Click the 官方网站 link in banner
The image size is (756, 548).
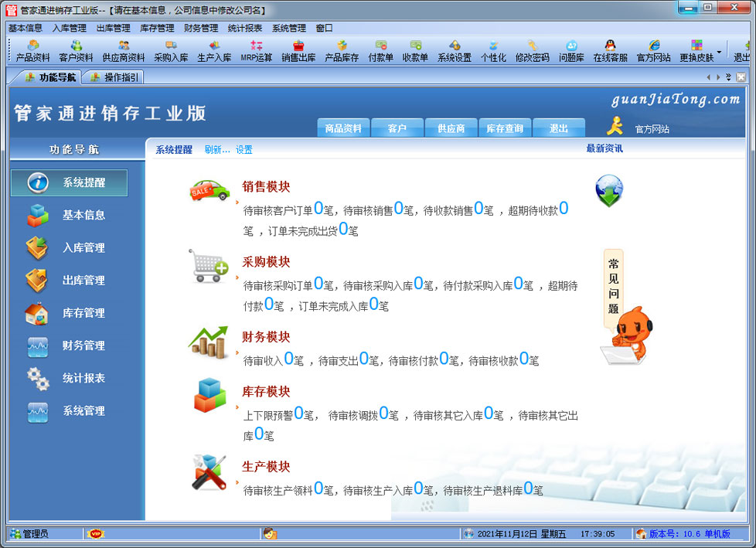[652, 129]
